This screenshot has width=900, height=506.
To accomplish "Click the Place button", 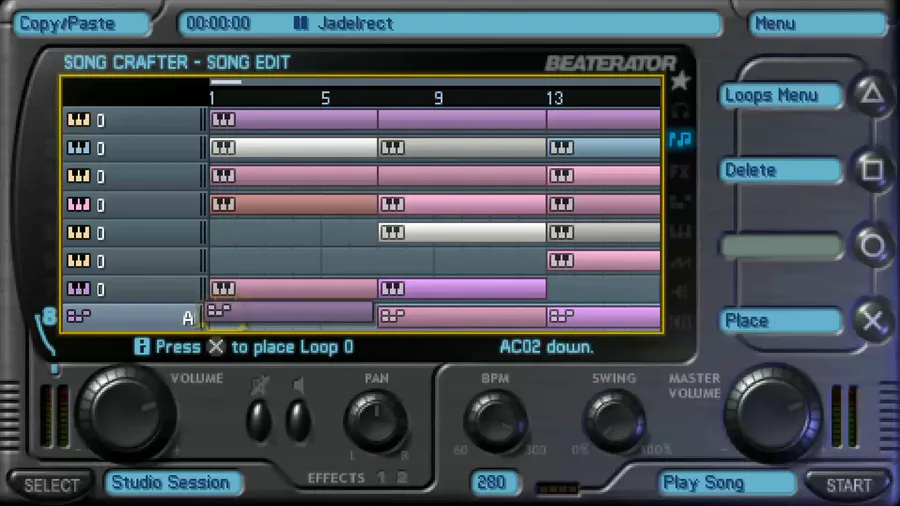I will [x=780, y=321].
